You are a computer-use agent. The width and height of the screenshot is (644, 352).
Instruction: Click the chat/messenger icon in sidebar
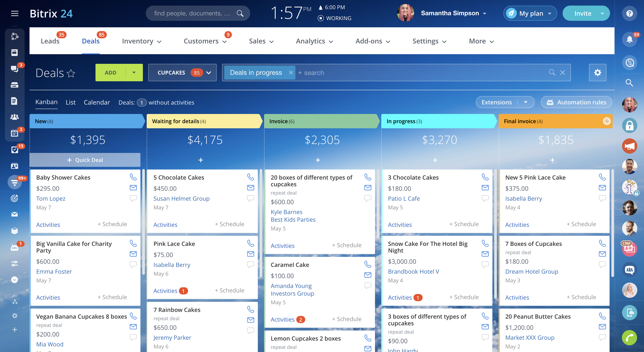tap(14, 68)
